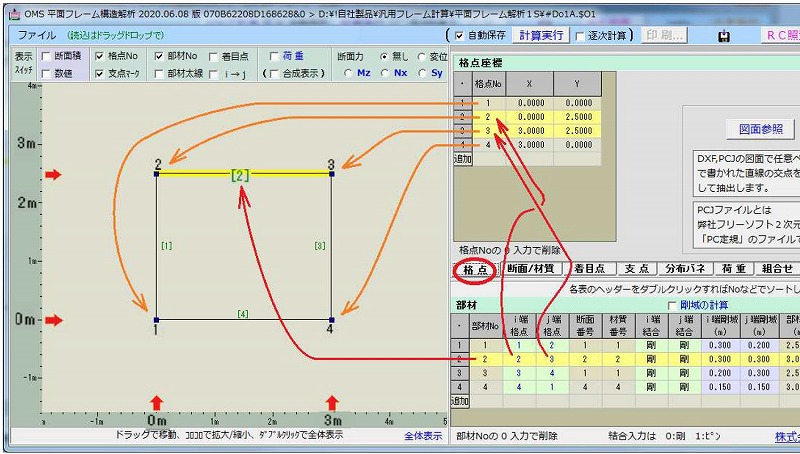Select Y cell 0.0000 of node 4
The height and width of the screenshot is (454, 800).
click(x=578, y=145)
